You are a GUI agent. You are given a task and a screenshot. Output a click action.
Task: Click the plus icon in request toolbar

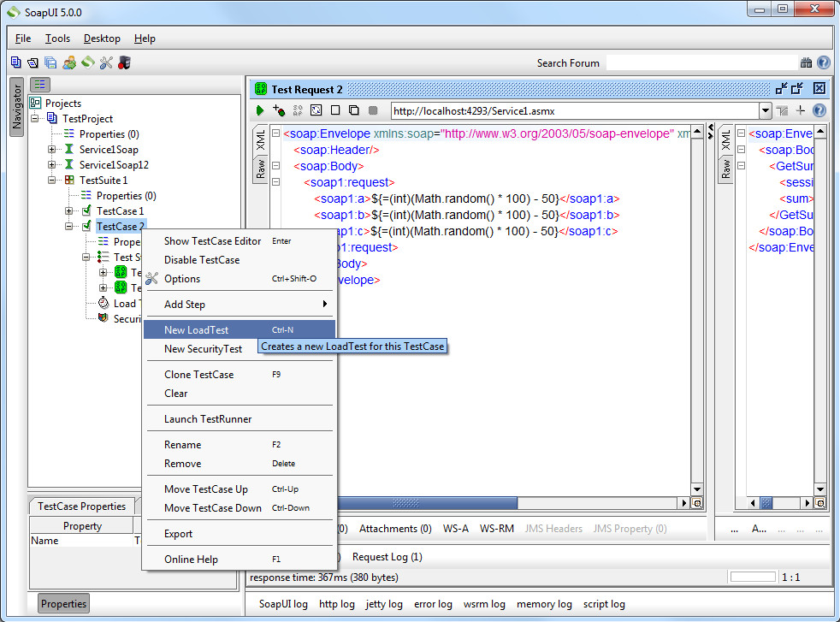[x=801, y=110]
